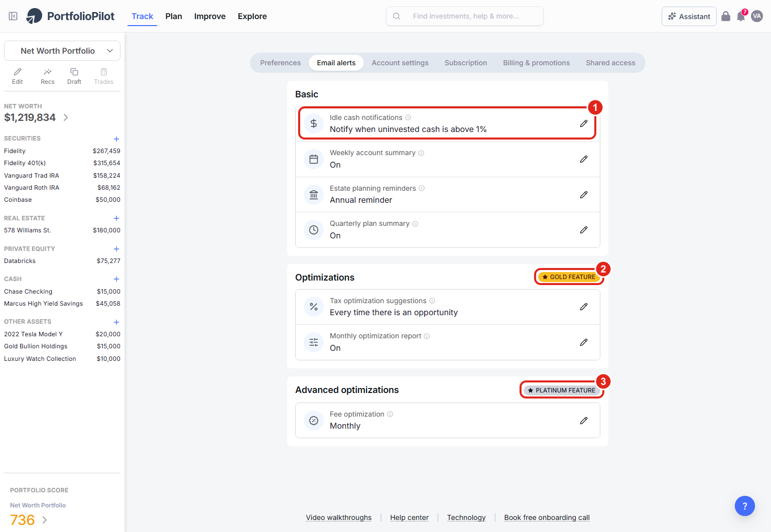771x532 pixels.
Task: Select the Vanguard Roth IRA account
Action: coord(62,188)
